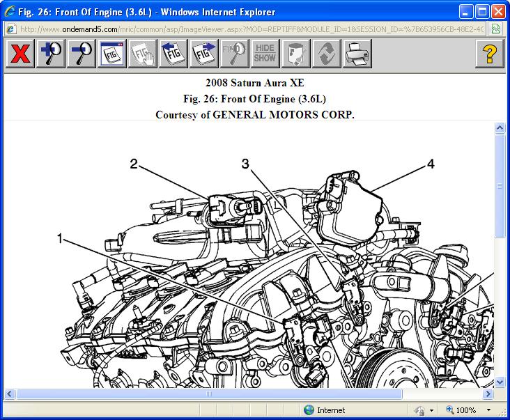Open the zoom level dropdown arrow
Viewport: 510px width, 420px height.
488,410
